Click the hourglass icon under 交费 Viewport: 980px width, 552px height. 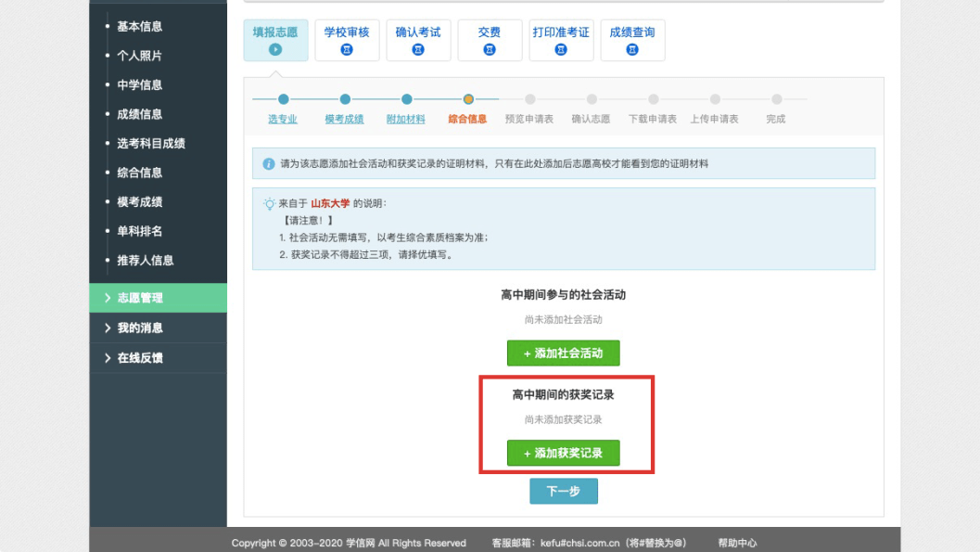490,49
